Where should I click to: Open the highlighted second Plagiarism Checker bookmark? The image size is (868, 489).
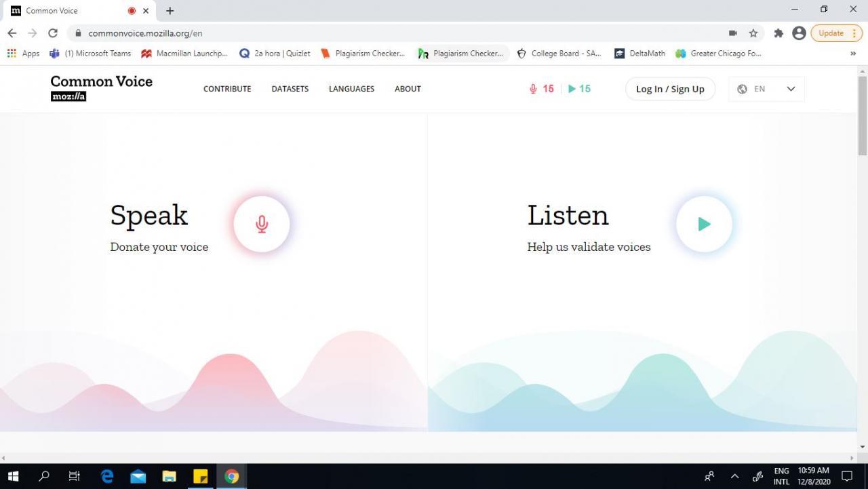(x=462, y=53)
